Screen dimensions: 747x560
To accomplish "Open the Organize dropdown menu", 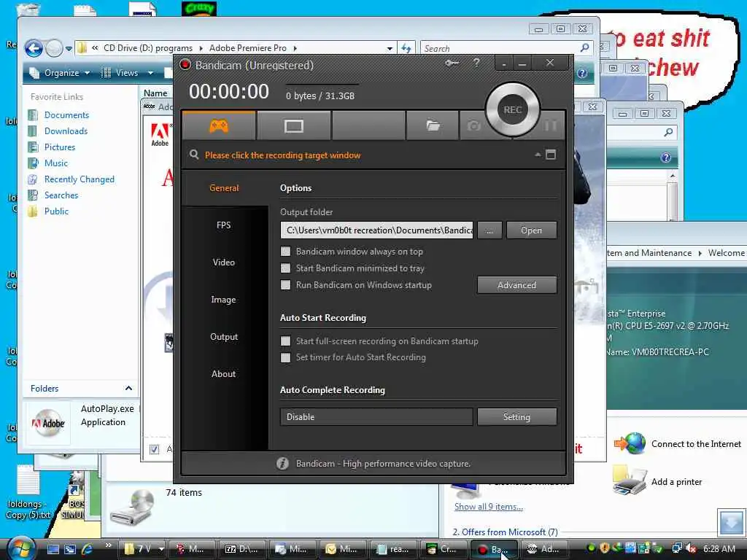I will (x=60, y=73).
